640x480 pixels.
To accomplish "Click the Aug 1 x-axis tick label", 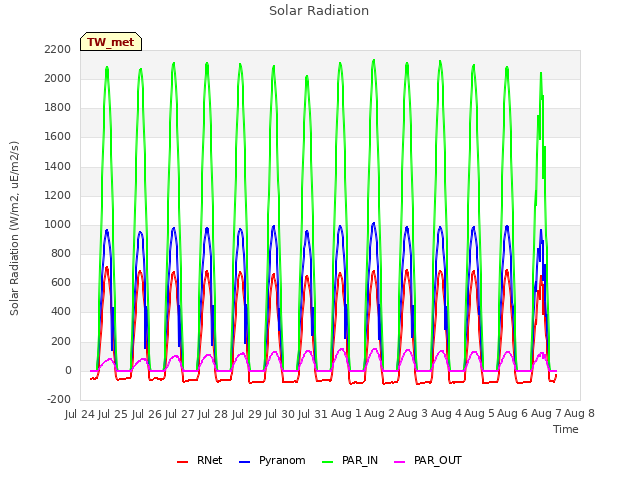I will (x=346, y=413).
